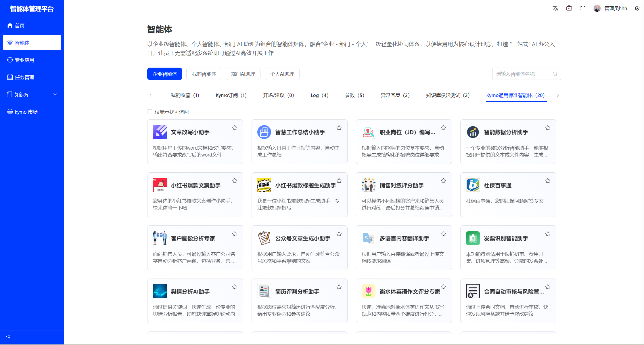Open settings gear icon
Viewport: 644px width, 345px height.
pos(637,8)
